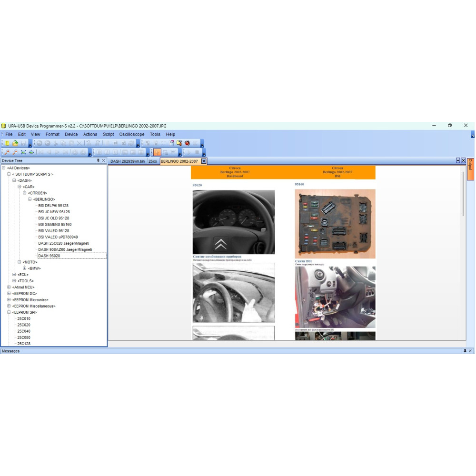Click the Next page arrow icon
Viewport: 476px width, 476px height.
57,152
